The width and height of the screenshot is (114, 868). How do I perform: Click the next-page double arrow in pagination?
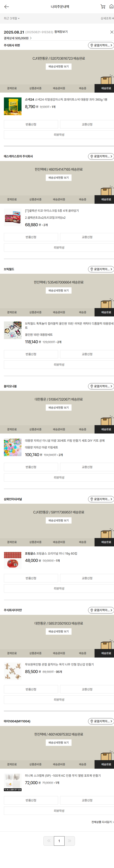tap(69, 841)
